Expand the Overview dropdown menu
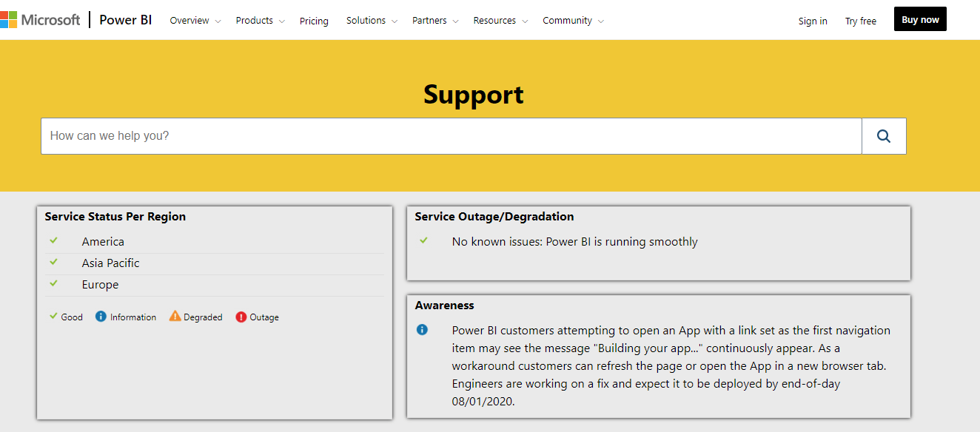980x432 pixels. pos(195,21)
